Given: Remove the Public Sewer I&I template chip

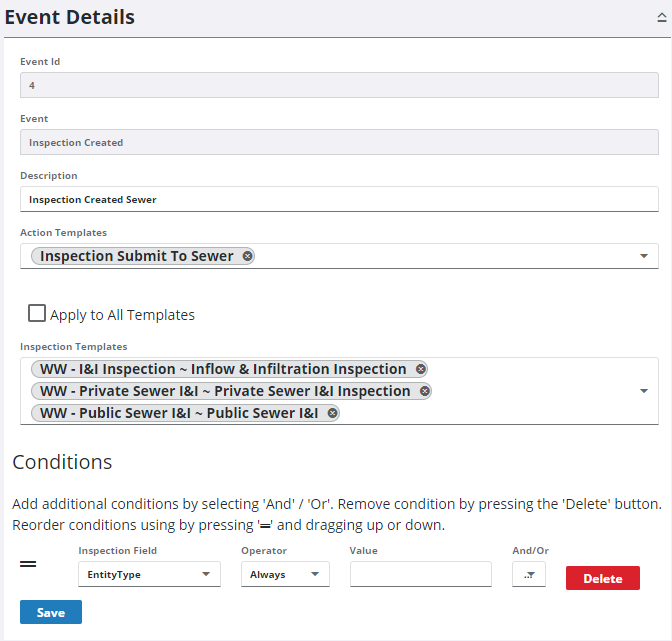Looking at the screenshot, I should coord(333,413).
